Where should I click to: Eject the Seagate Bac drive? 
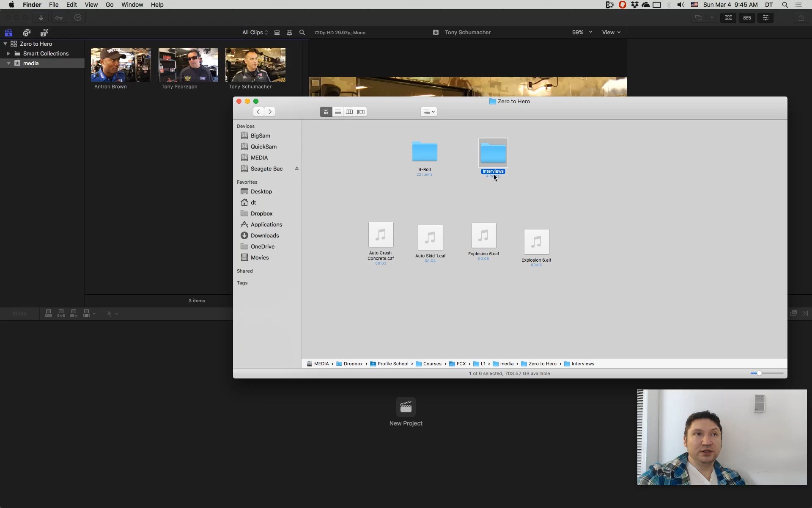(x=297, y=168)
